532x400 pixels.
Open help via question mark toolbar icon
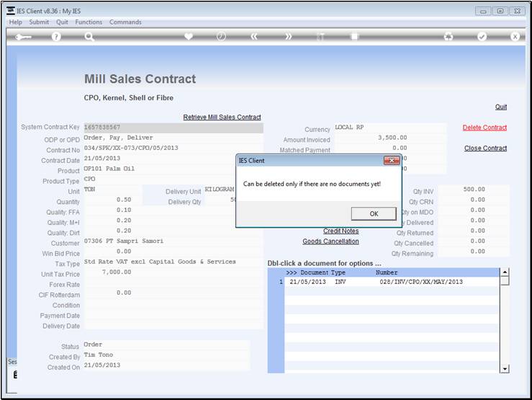tap(56, 37)
